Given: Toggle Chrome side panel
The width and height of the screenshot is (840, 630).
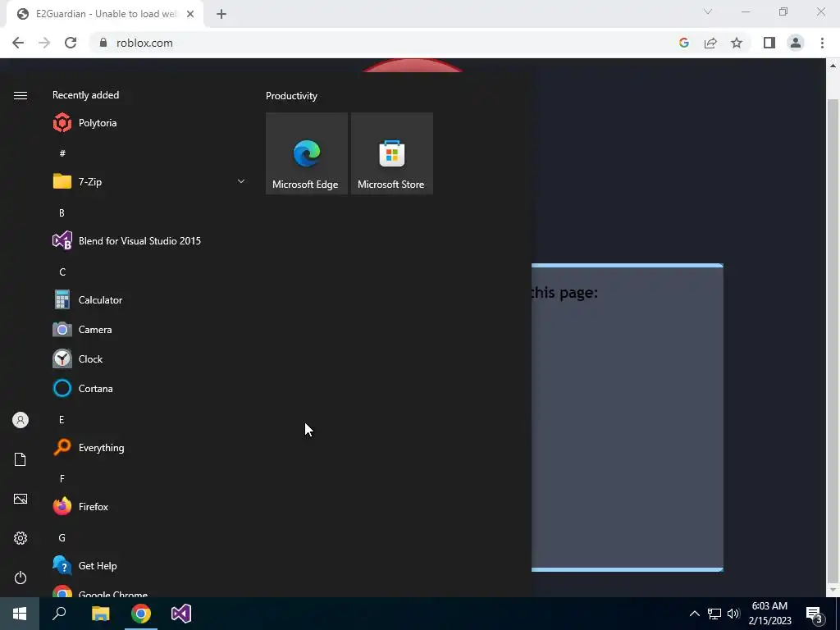Looking at the screenshot, I should pos(769,43).
